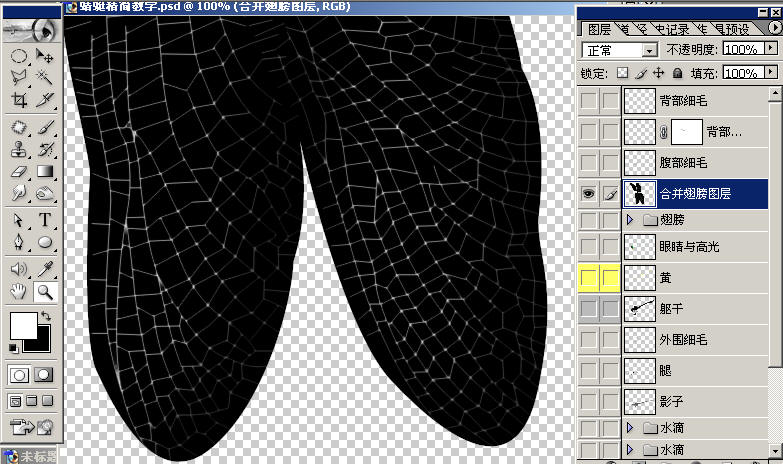Select the Polygonal Lasso tool

point(18,77)
